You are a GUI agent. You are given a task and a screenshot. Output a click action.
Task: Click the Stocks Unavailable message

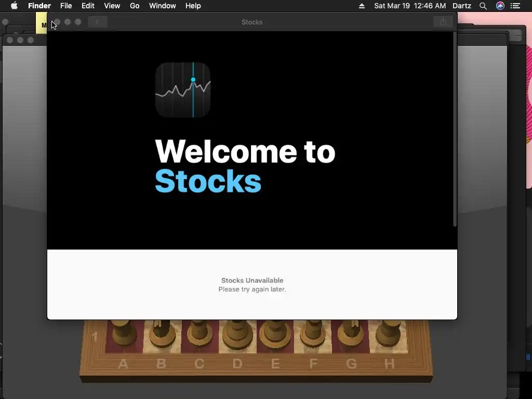coord(252,280)
